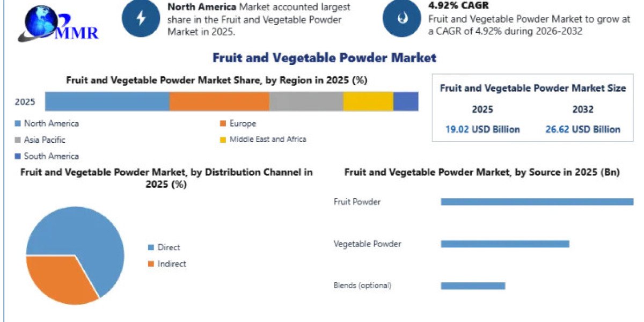This screenshot has width=644, height=322.
Task: Click the Vegetable Powder bar
Action: [505, 244]
